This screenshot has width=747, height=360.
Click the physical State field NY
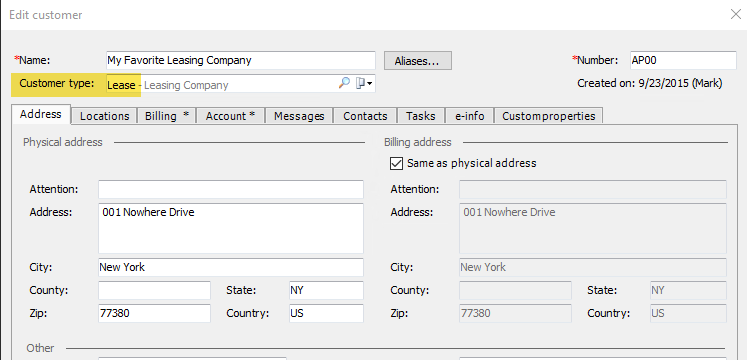point(326,290)
